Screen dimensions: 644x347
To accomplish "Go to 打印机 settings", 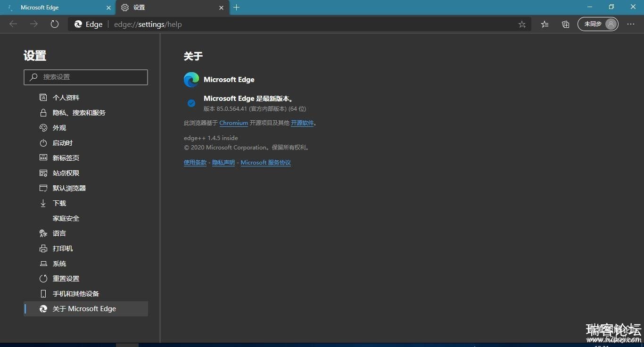I will point(86,248).
